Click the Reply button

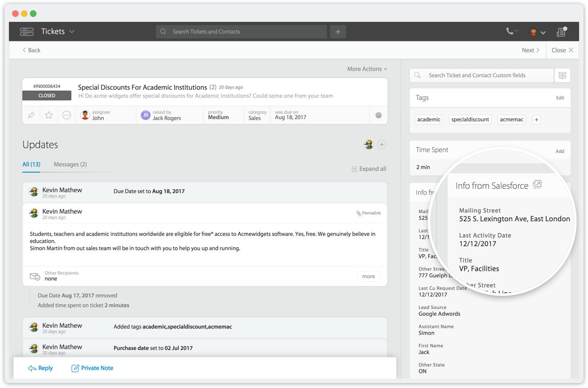tap(40, 368)
